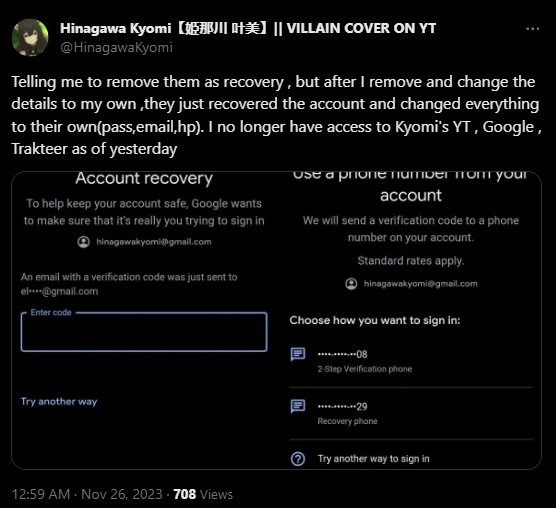Click the Try another way link
This screenshot has width=556, height=508.
[59, 402]
